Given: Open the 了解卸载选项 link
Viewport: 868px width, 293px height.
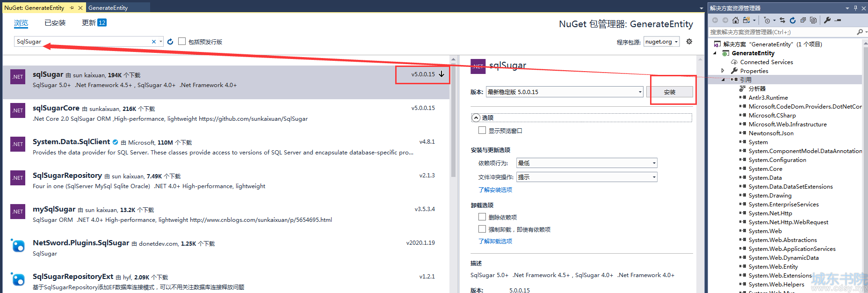Looking at the screenshot, I should 495,241.
